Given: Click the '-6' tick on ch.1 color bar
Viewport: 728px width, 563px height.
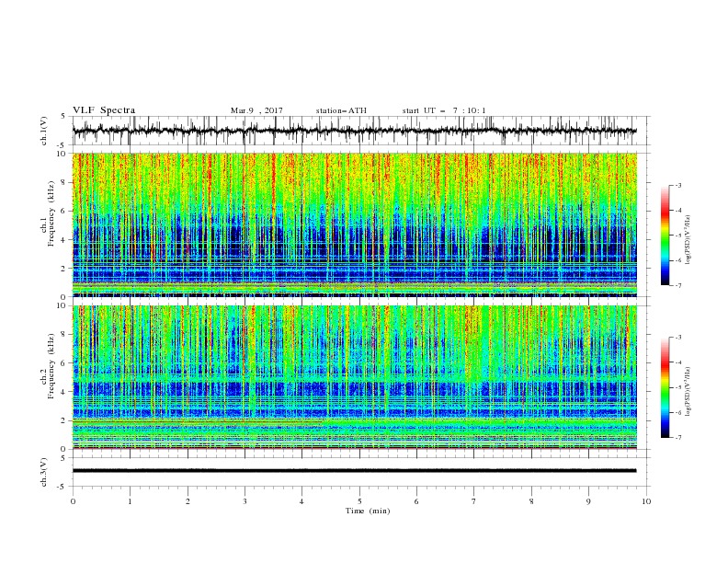Looking at the screenshot, I should pos(678,260).
